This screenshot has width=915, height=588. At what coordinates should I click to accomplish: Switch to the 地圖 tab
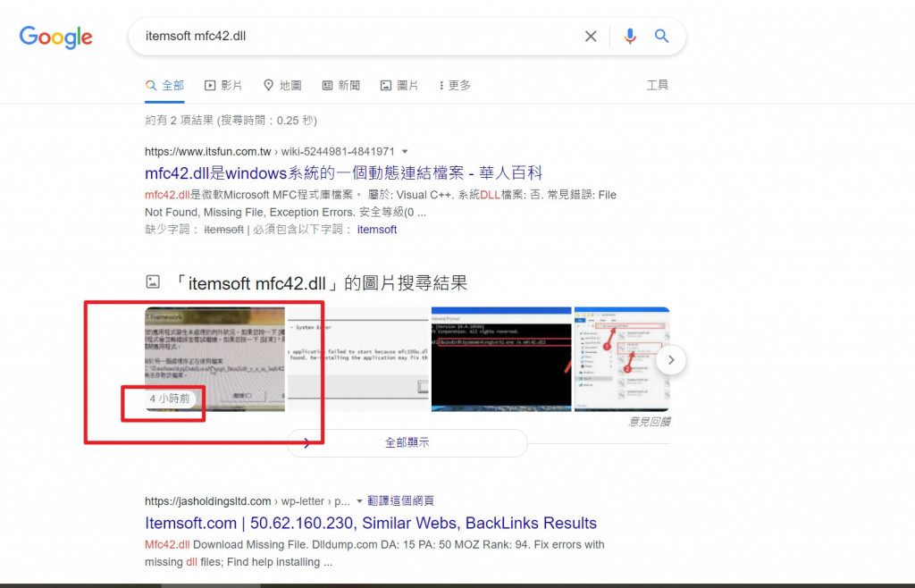point(282,86)
